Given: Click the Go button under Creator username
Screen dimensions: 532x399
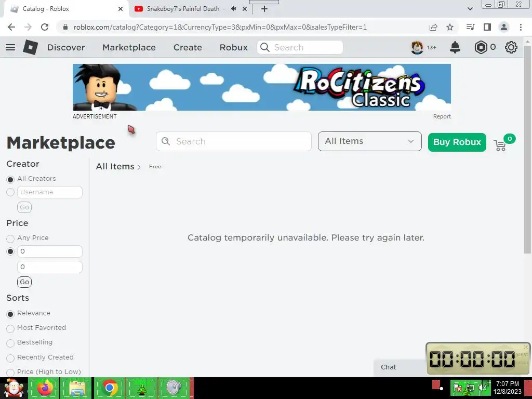Looking at the screenshot, I should (x=24, y=207).
